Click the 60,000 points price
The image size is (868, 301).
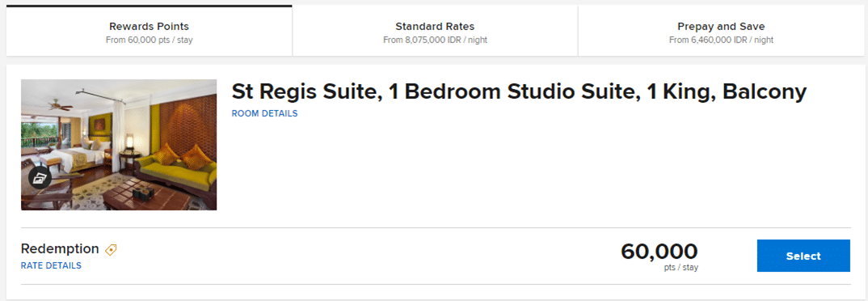659,251
